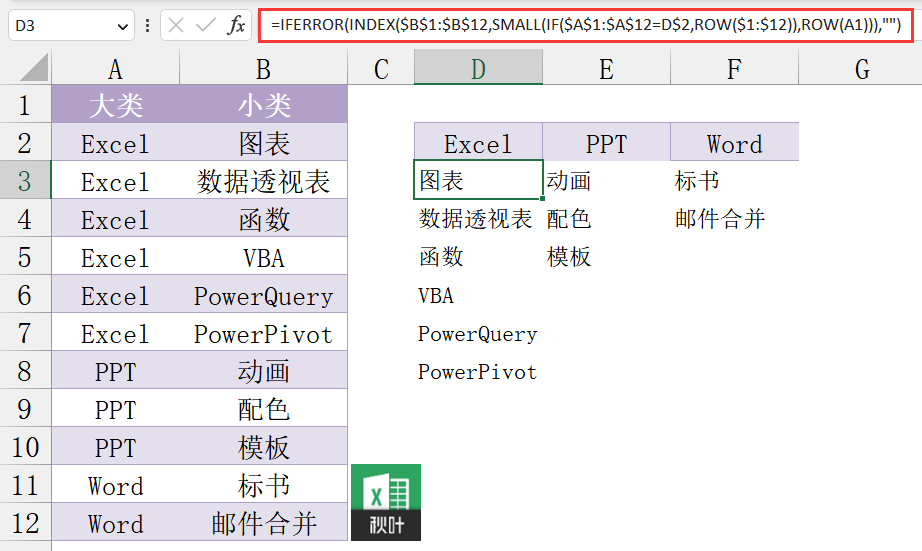The image size is (922, 551).
Task: Select row 1 header
Action: tap(25, 105)
